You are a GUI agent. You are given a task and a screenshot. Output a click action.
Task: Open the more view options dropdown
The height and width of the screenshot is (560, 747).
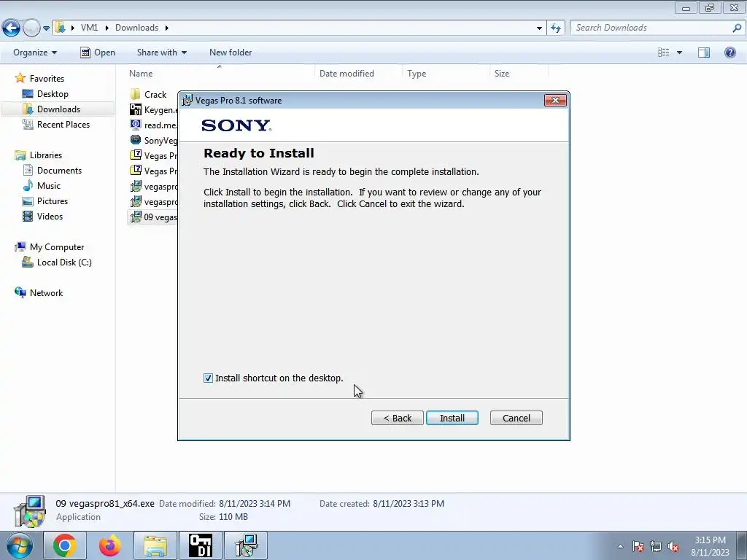[x=679, y=52]
